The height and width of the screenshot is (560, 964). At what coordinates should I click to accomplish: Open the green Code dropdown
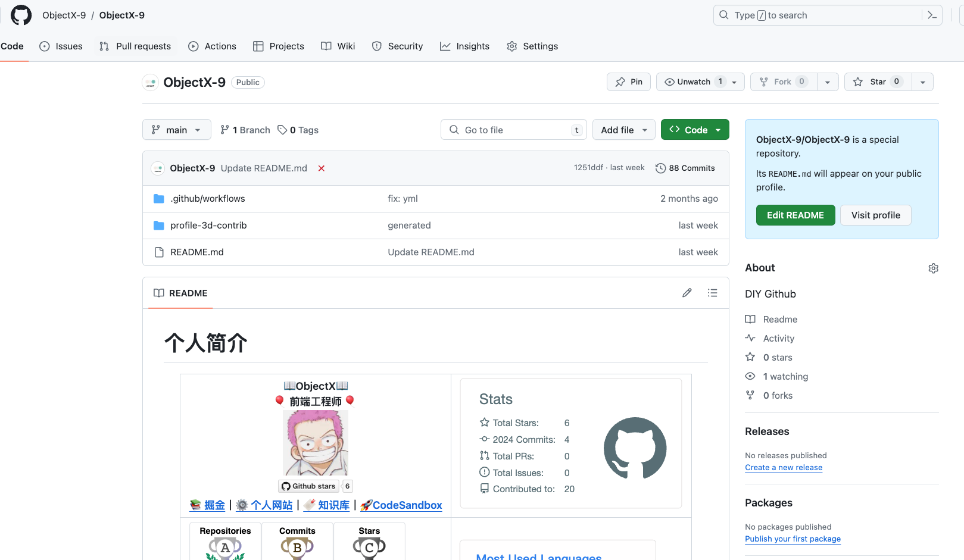click(x=695, y=130)
